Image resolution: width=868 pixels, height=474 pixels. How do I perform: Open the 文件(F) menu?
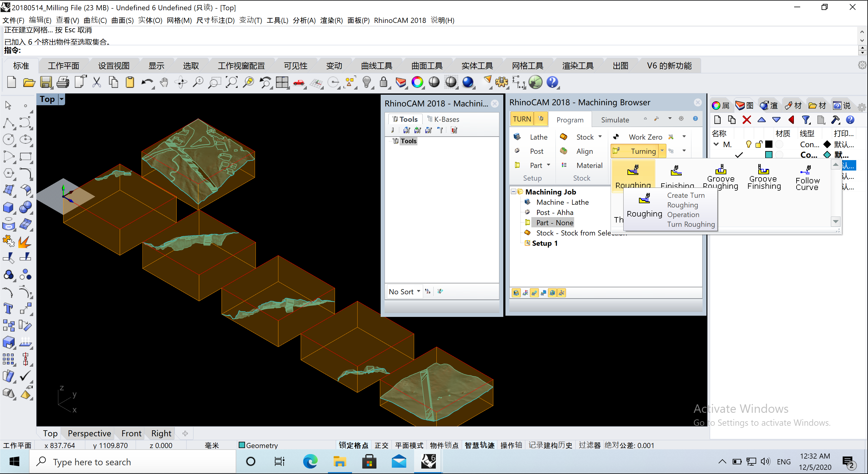click(14, 20)
